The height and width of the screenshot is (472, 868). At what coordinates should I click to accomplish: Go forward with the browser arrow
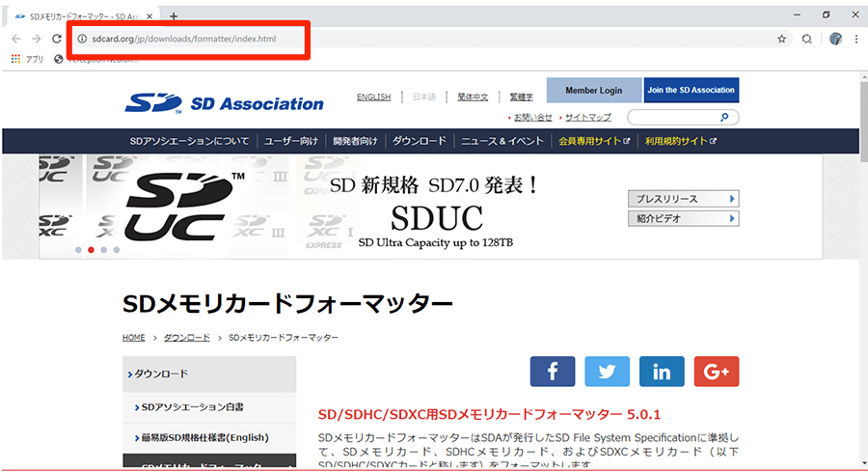click(x=37, y=39)
